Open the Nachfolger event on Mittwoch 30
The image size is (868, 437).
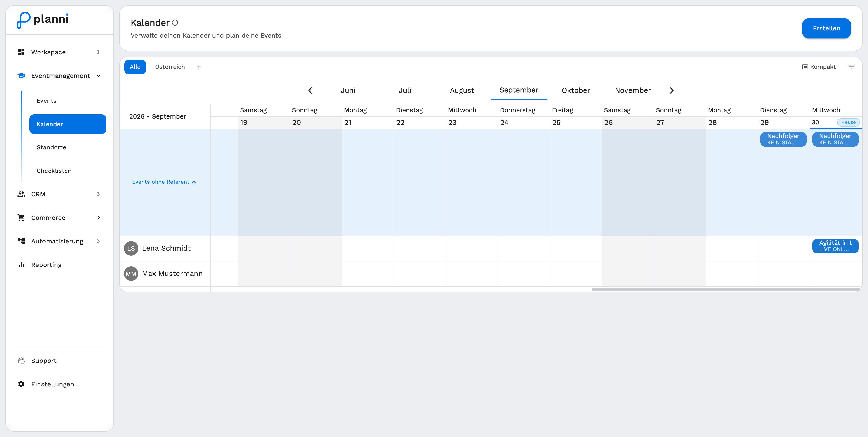(x=835, y=139)
